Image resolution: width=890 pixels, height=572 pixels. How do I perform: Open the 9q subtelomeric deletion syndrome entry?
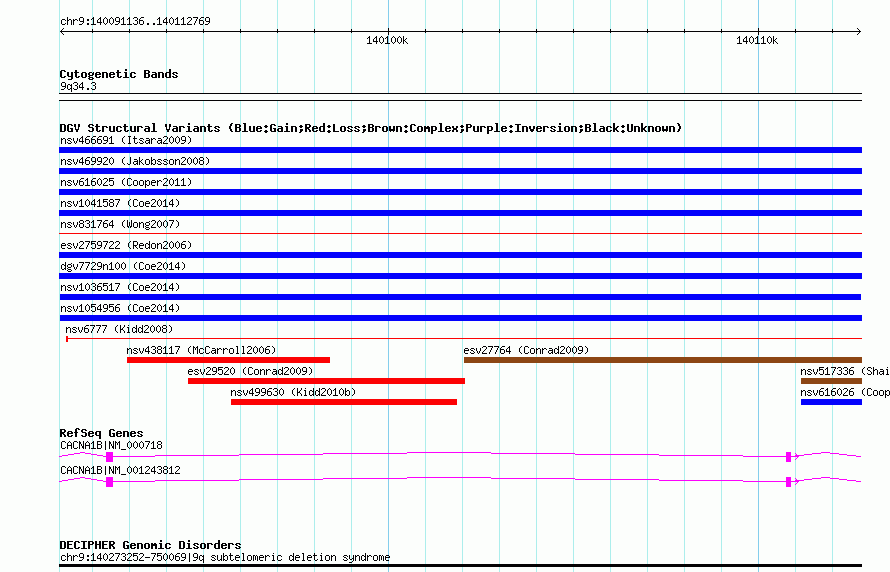(225, 557)
